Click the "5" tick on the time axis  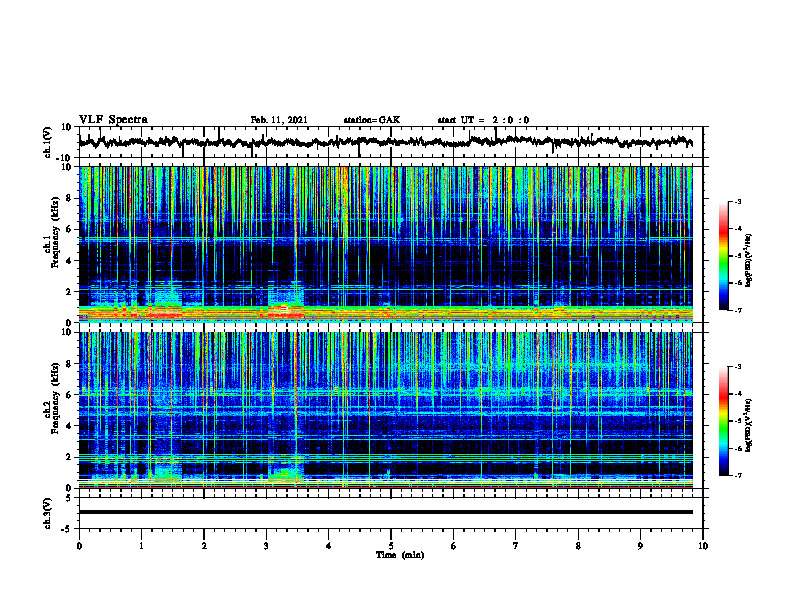(x=391, y=546)
